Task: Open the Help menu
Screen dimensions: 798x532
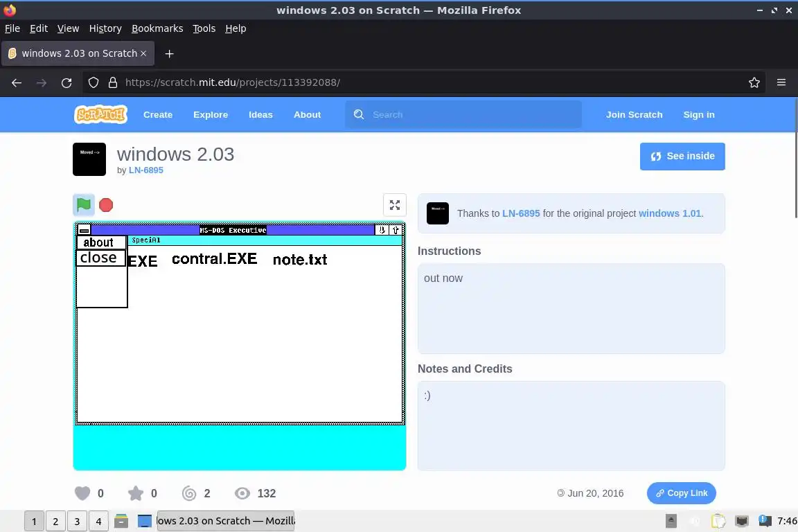Action: point(236,28)
